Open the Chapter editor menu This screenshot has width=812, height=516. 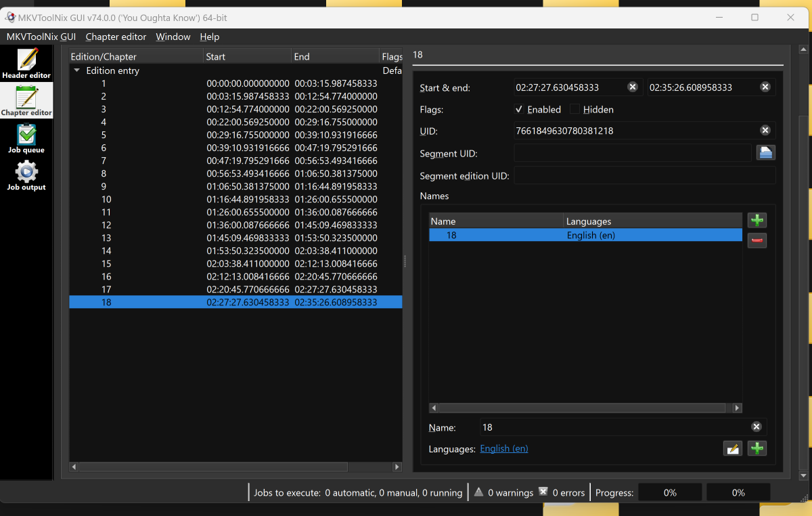(x=116, y=37)
